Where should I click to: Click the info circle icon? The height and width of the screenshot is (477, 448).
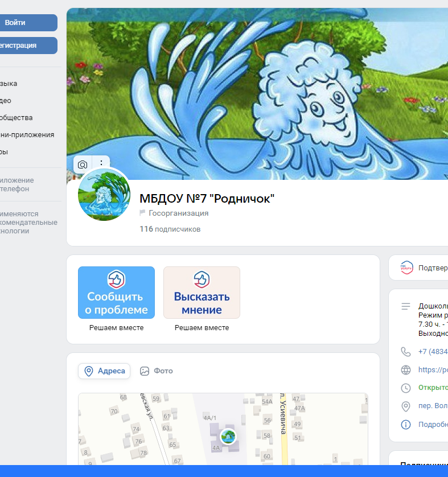point(406,425)
